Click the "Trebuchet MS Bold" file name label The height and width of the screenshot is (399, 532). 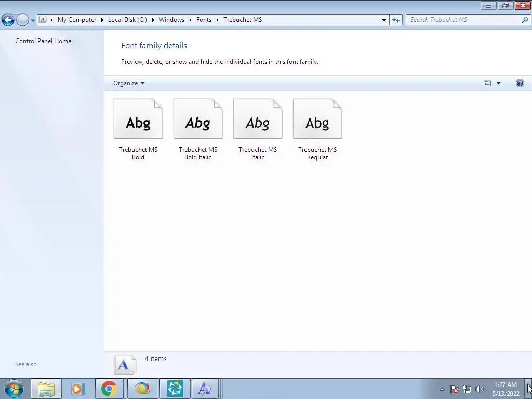coord(138,153)
